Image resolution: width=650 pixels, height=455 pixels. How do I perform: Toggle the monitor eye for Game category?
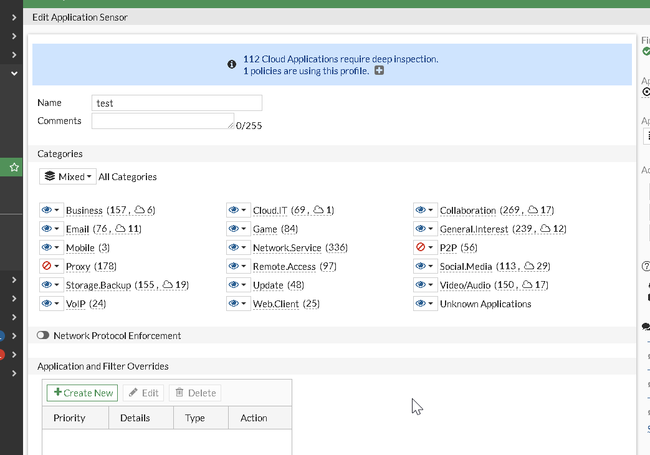pos(234,229)
